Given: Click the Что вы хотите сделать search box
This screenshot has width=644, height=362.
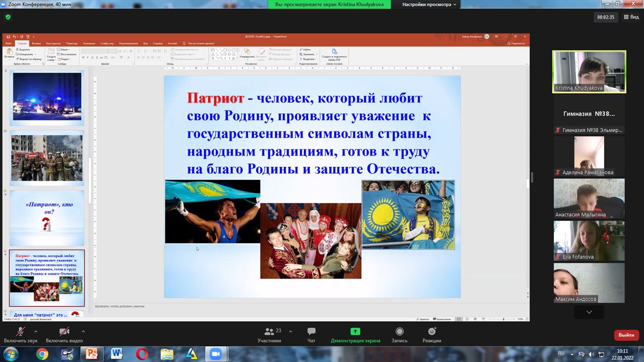Looking at the screenshot, I should click(199, 44).
